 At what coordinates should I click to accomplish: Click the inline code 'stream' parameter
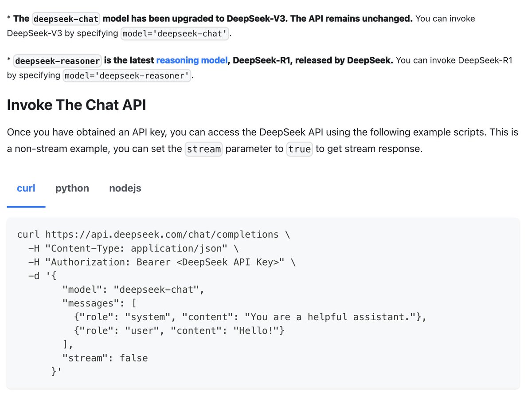(x=203, y=149)
